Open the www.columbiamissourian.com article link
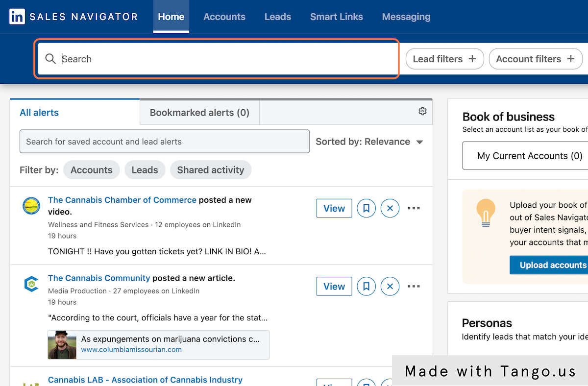Screen dimensions: 588x386 click(x=131, y=350)
